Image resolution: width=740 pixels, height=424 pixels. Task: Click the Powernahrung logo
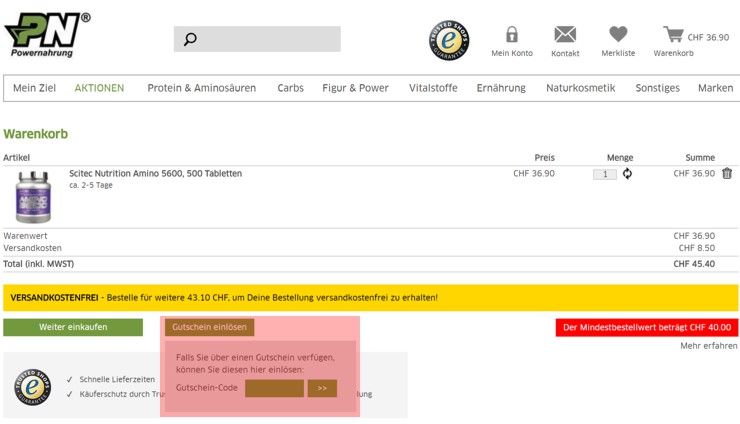47,35
